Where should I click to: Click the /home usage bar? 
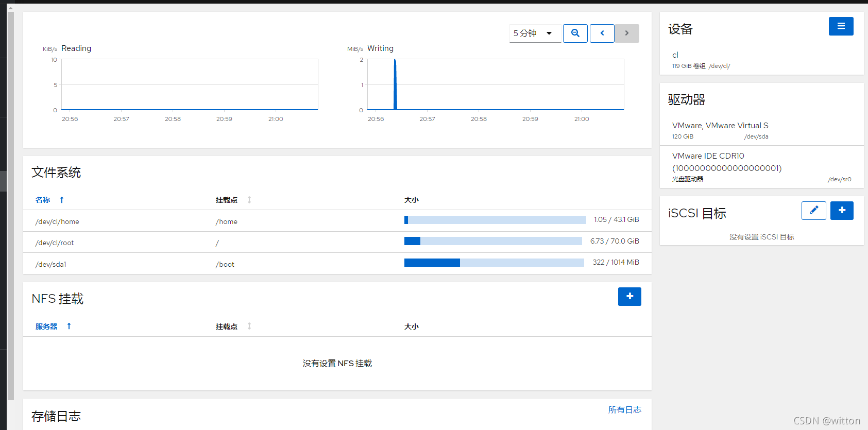[x=495, y=220]
